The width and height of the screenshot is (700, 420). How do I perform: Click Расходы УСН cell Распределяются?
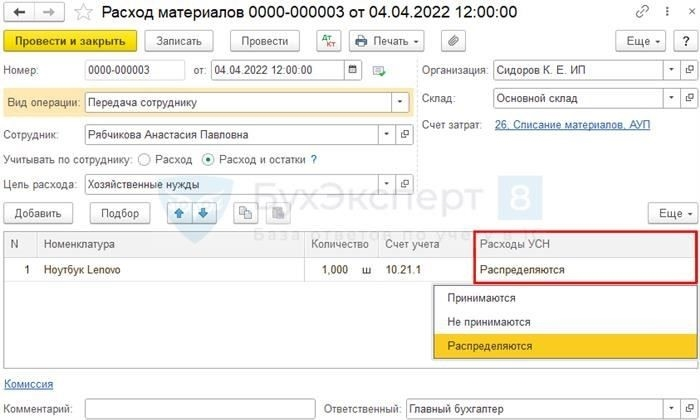point(585,270)
